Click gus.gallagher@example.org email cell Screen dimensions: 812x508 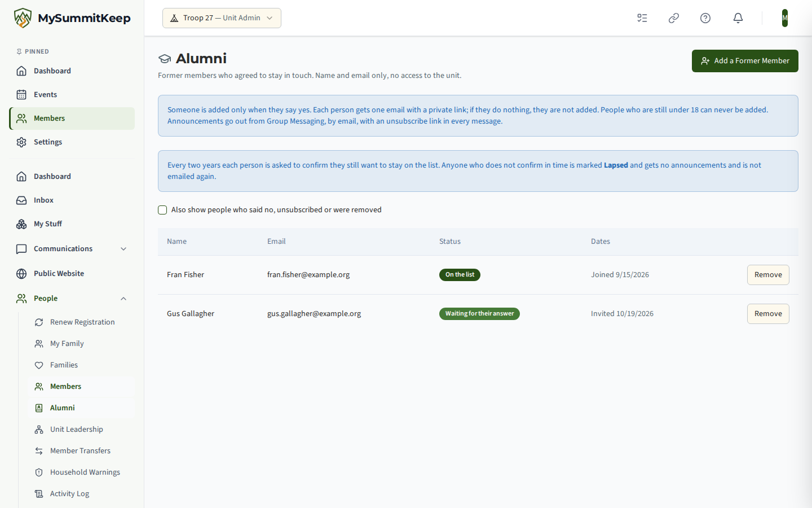point(314,314)
